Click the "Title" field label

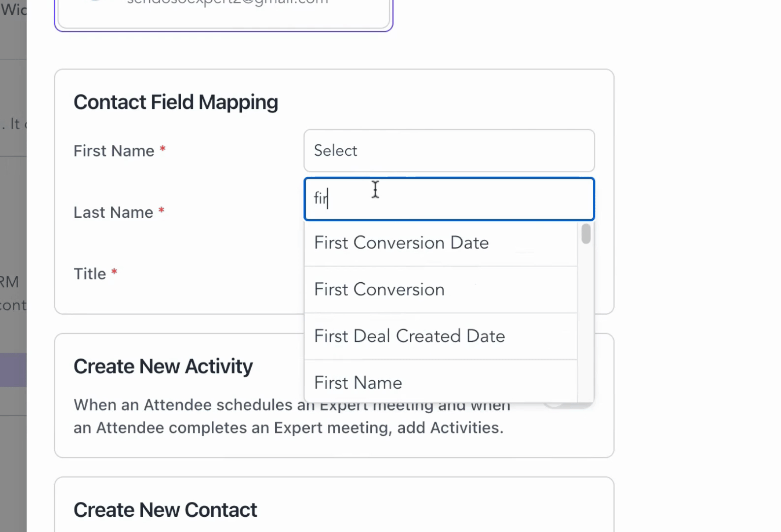pyautogui.click(x=90, y=274)
